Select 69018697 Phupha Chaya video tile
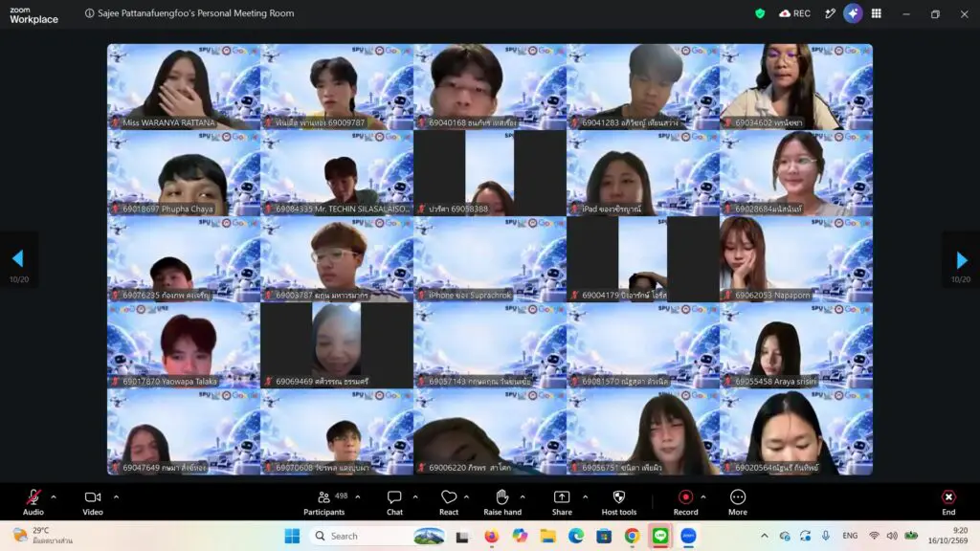Image resolution: width=980 pixels, height=551 pixels. click(184, 173)
